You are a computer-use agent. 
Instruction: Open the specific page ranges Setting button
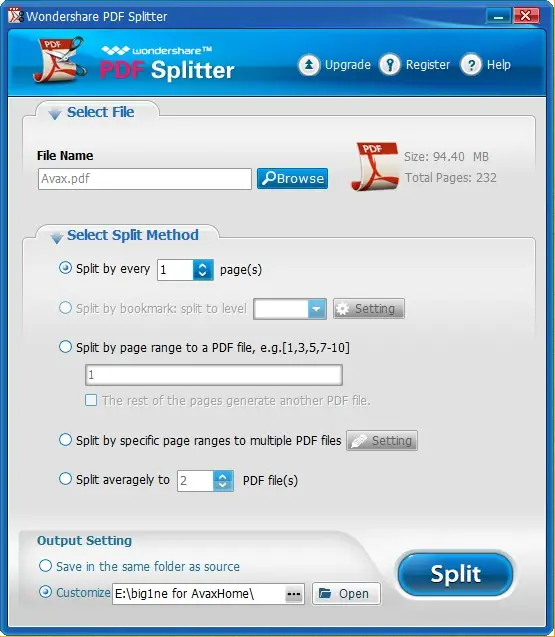pos(382,440)
